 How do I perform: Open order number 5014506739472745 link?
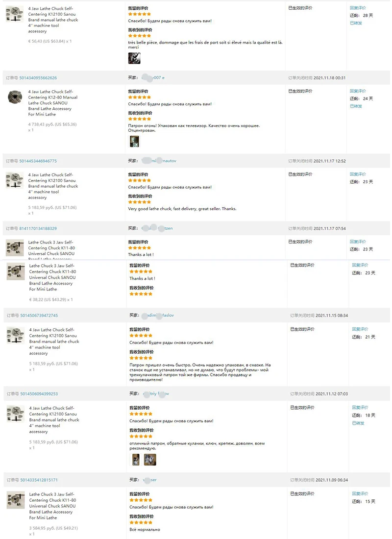tap(39, 316)
